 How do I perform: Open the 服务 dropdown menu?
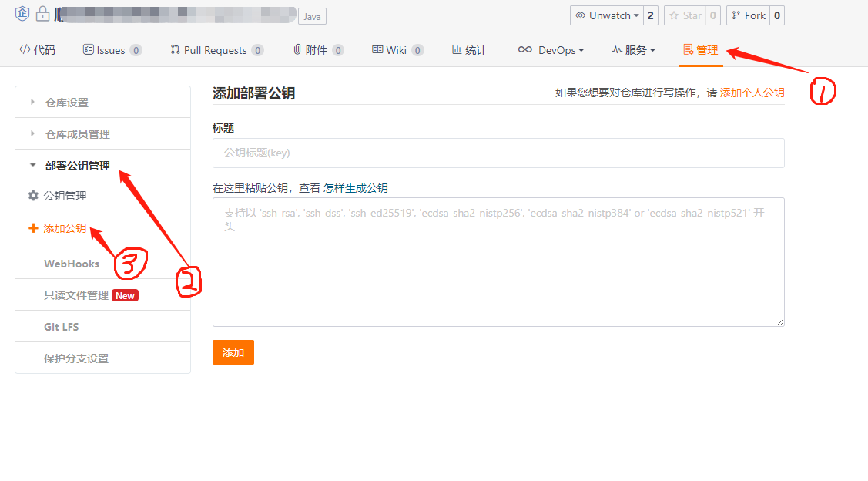click(x=633, y=50)
